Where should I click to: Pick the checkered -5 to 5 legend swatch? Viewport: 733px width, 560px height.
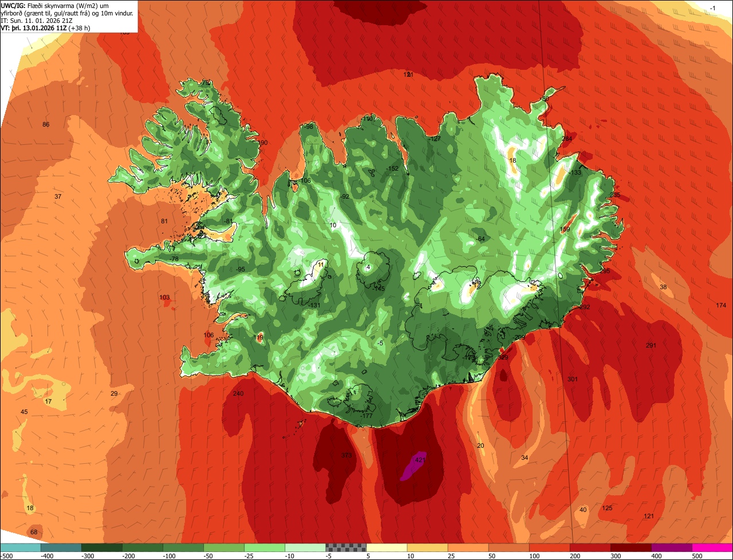[x=346, y=547]
